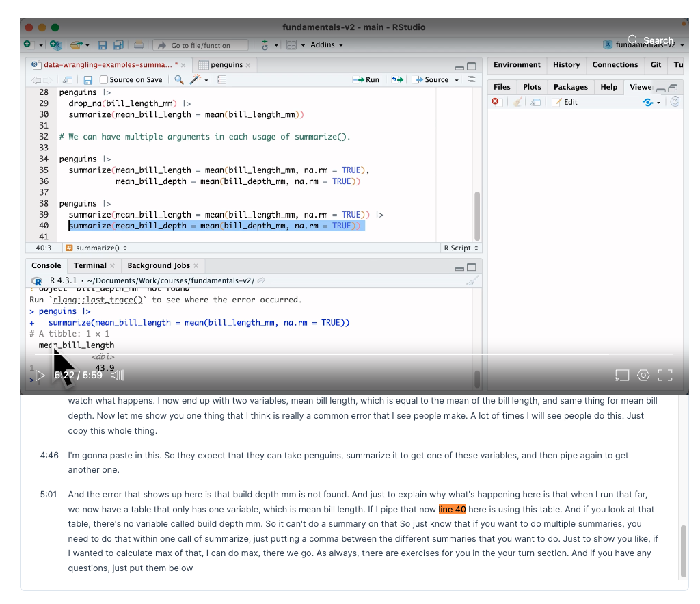The image size is (700, 604).
Task: Open the New File dropdown arrow
Action: (40, 45)
